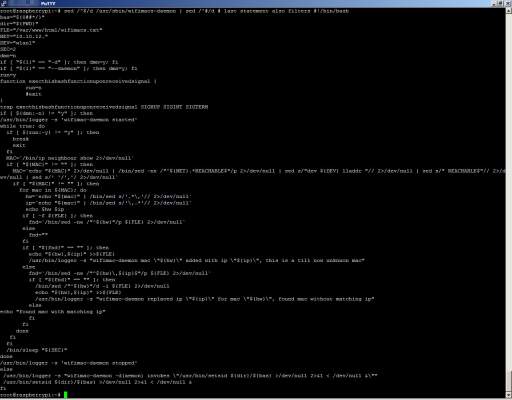
Task: Click the green cursor at the prompt
Action: point(65,395)
